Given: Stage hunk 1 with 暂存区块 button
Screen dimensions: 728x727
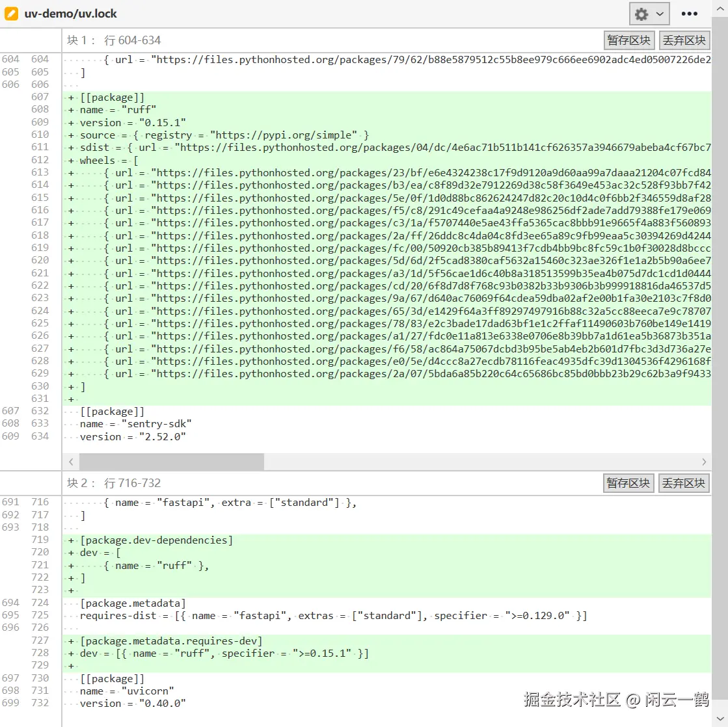Looking at the screenshot, I should click(x=628, y=40).
